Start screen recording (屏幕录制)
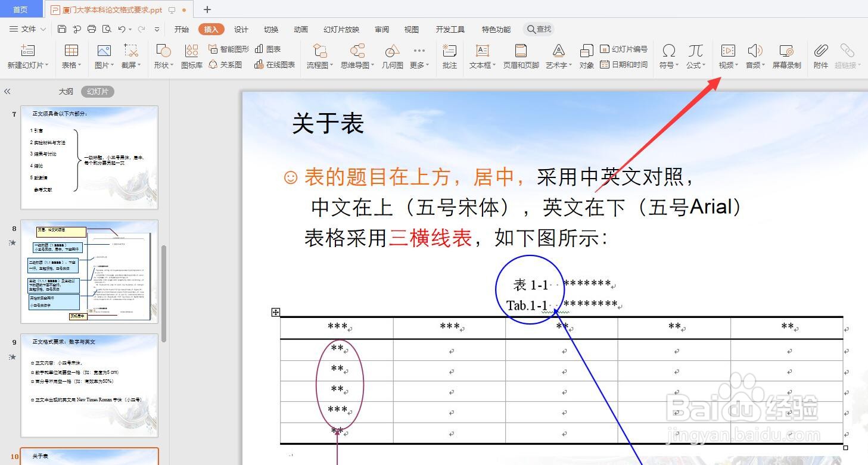This screenshot has height=465, width=868. [x=786, y=57]
